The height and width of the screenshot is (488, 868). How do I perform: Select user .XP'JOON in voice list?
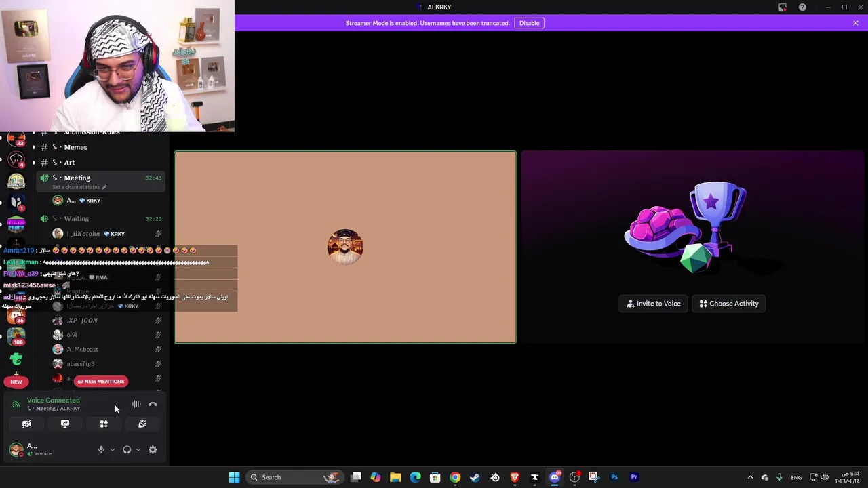click(82, 320)
